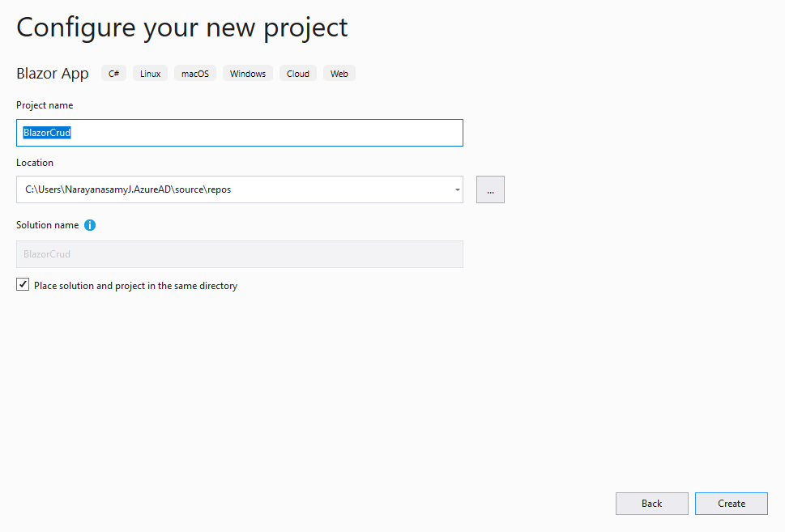Click the Blazor App template heading

coord(53,74)
